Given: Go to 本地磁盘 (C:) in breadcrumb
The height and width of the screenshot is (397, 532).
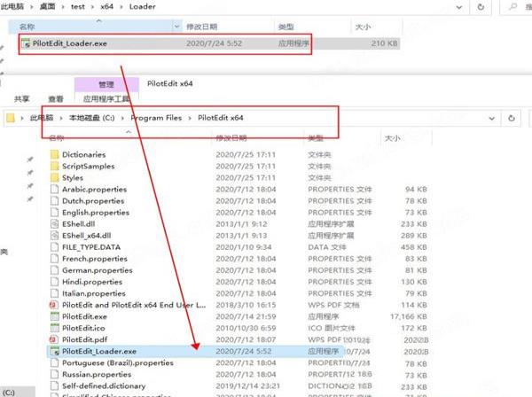Looking at the screenshot, I should pos(91,118).
